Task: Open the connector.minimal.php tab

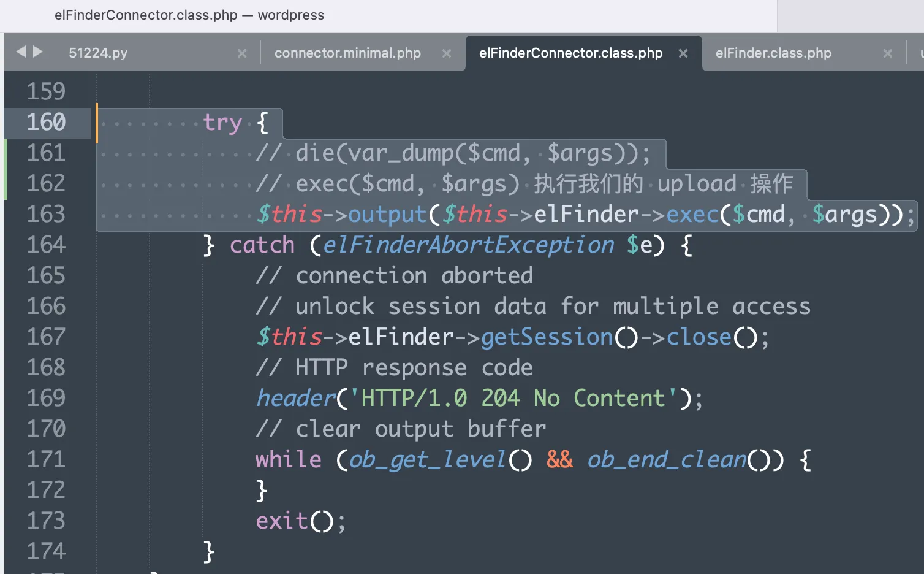Action: tap(347, 53)
